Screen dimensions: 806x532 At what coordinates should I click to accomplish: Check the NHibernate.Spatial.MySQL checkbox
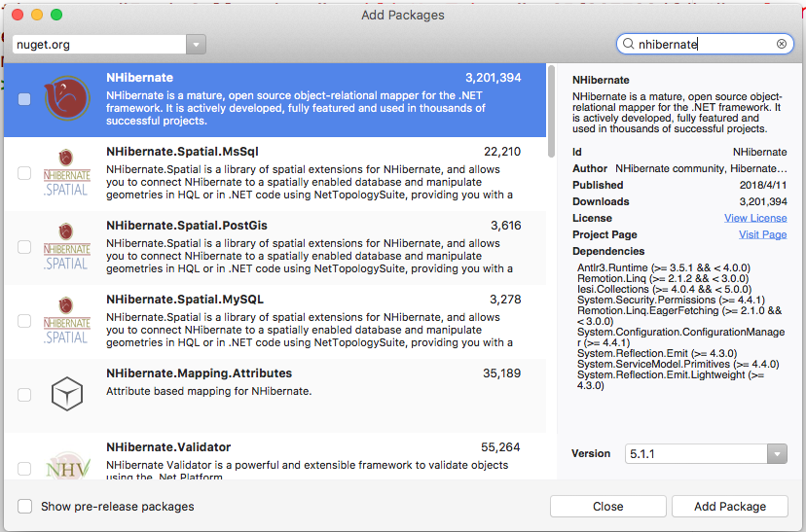[24, 321]
